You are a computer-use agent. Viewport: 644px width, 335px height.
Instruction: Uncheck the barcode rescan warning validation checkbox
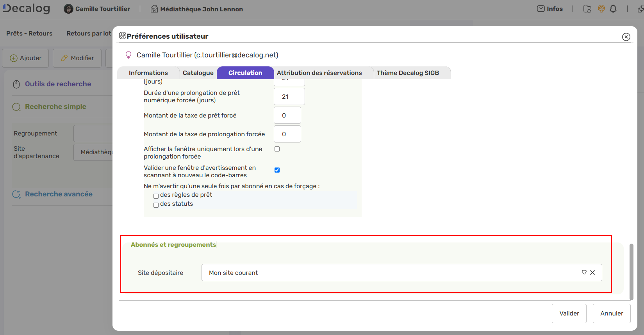tap(277, 170)
